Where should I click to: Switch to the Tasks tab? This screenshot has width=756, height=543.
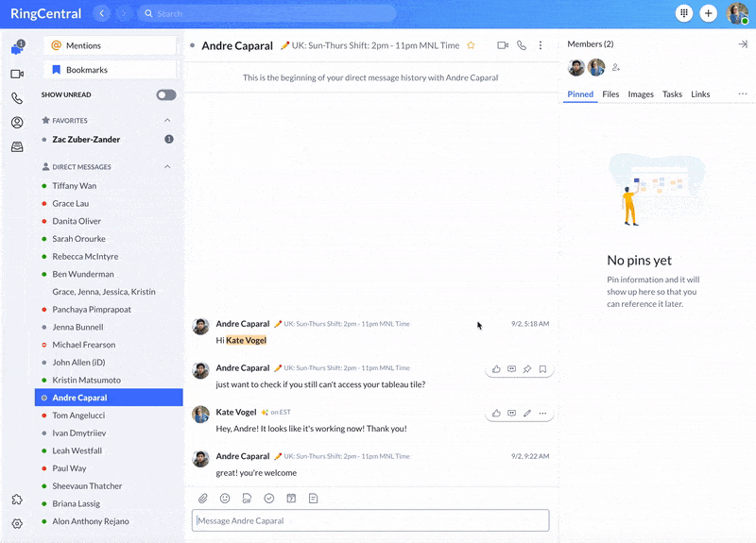(672, 94)
